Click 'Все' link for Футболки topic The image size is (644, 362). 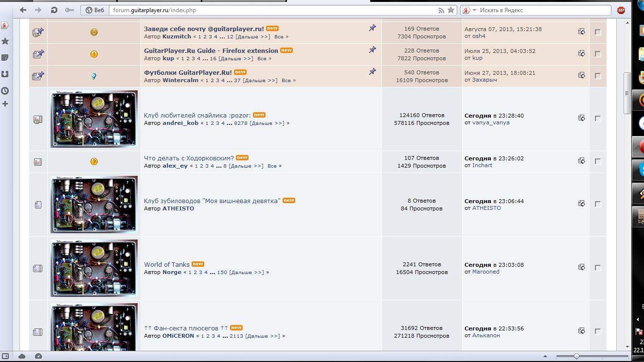point(286,81)
